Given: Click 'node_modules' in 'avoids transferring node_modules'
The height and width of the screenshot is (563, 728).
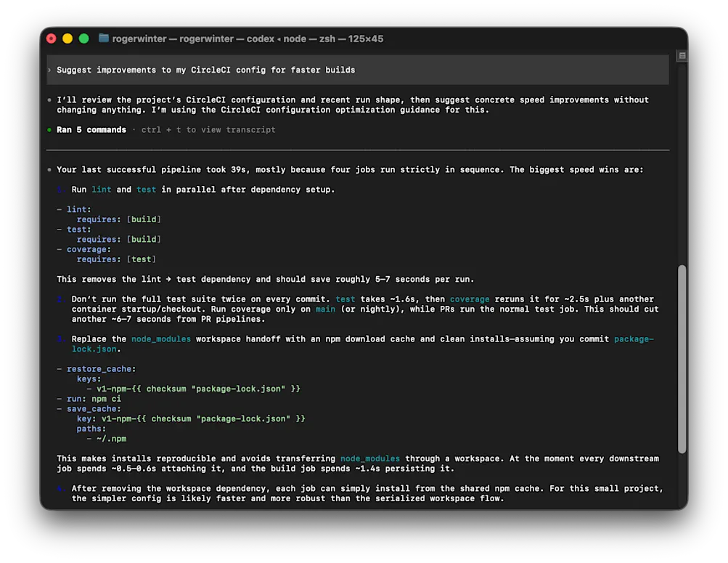Looking at the screenshot, I should [370, 459].
